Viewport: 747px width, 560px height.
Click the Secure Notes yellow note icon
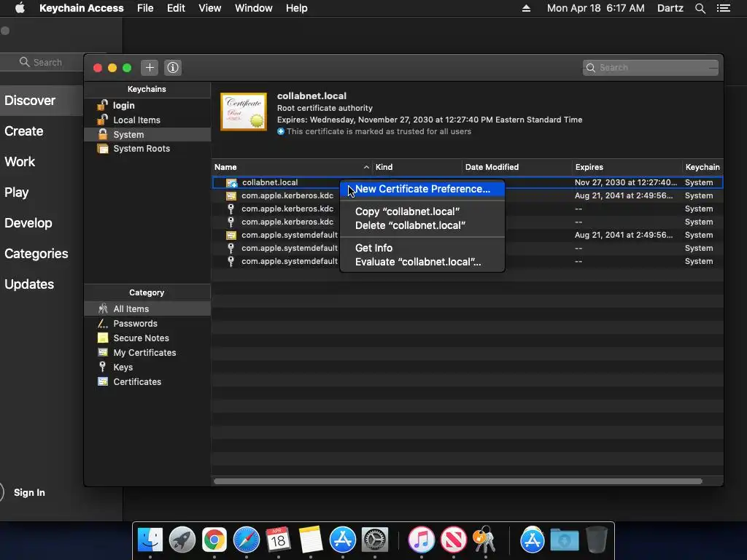102,338
